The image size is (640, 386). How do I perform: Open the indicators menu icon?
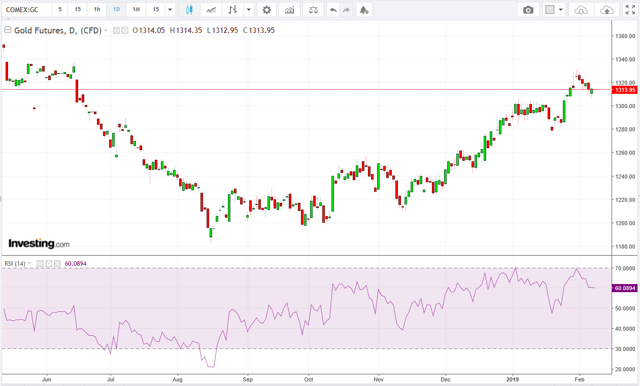pyautogui.click(x=289, y=10)
